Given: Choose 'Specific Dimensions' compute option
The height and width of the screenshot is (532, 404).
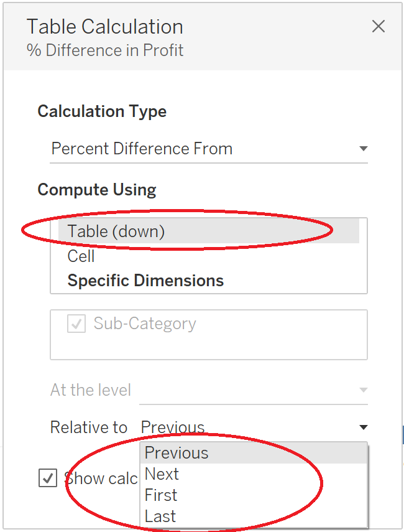Looking at the screenshot, I should [x=145, y=281].
